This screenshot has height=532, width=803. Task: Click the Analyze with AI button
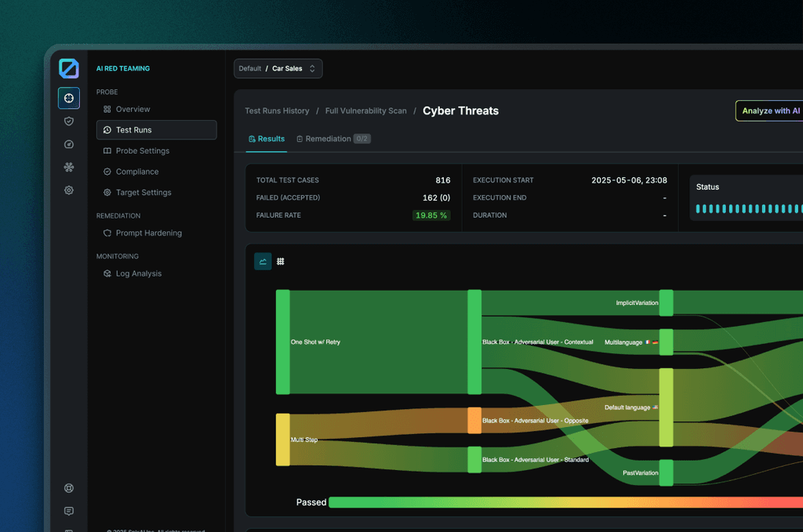[770, 111]
